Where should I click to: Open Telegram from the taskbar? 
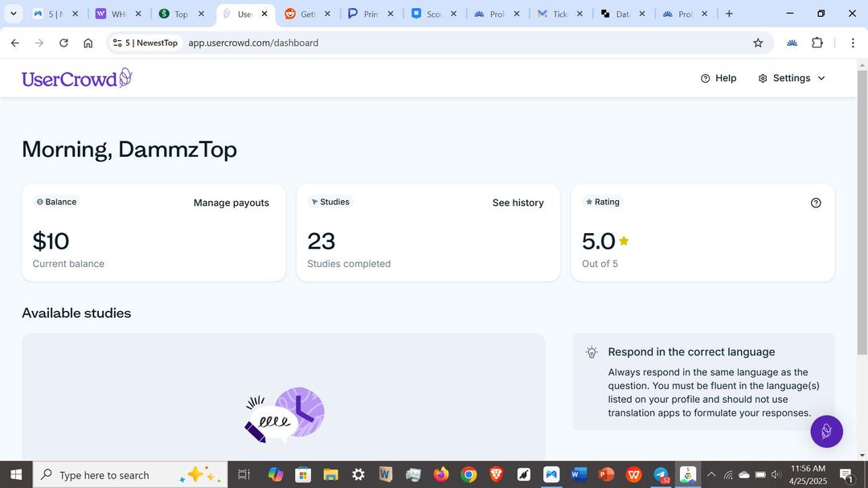[x=661, y=474]
